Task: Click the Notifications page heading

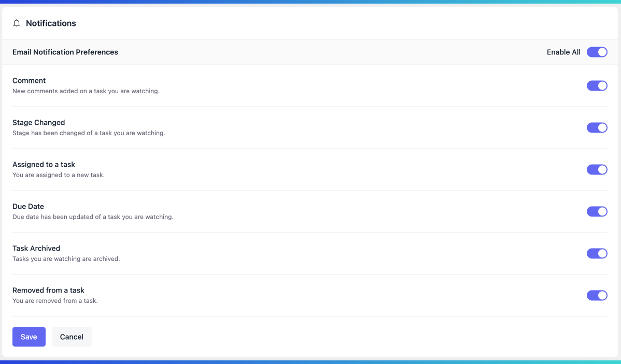Action: tap(51, 23)
